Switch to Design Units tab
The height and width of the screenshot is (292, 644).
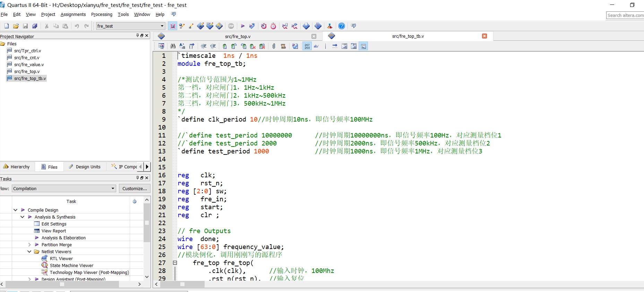click(85, 167)
